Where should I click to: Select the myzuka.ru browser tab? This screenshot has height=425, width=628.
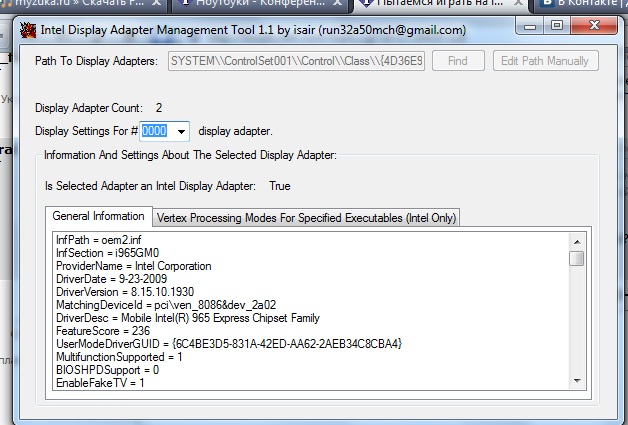[x=82, y=5]
